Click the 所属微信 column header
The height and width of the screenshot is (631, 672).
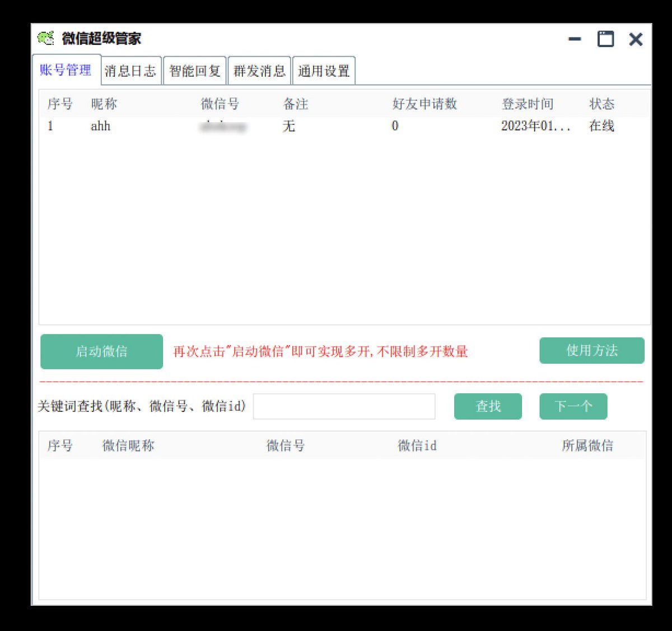click(587, 446)
